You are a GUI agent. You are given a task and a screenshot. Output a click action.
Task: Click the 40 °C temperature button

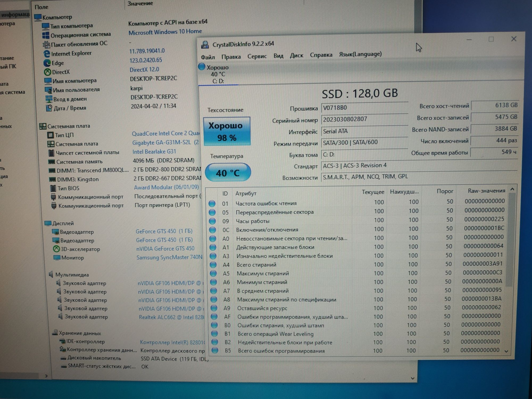point(228,173)
